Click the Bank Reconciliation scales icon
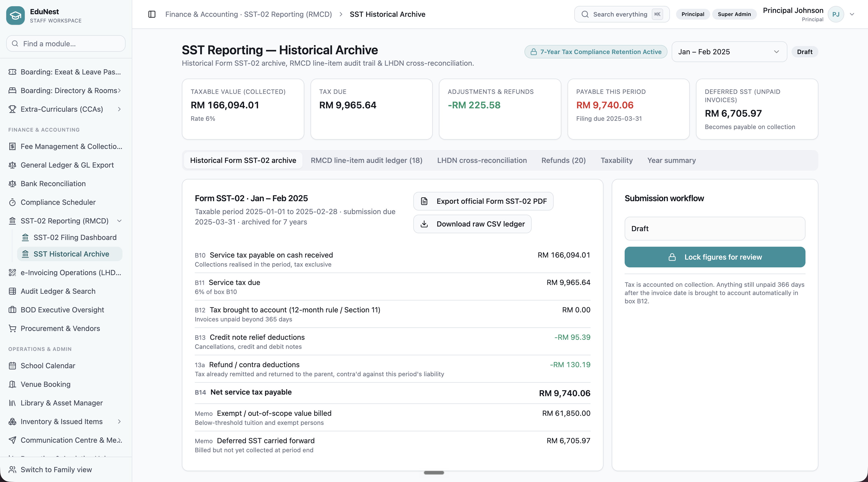The height and width of the screenshot is (482, 868). click(x=12, y=184)
